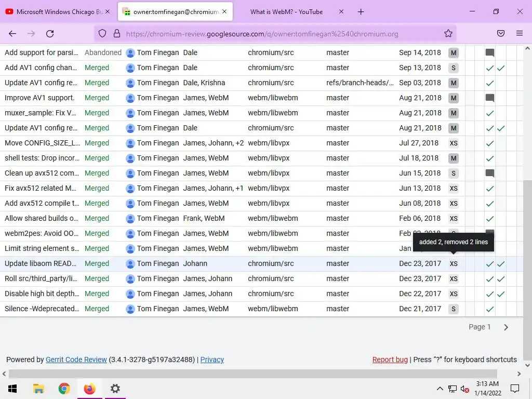The image size is (532, 399).
Task: Click Firefox icon in the taskbar
Action: click(x=89, y=389)
